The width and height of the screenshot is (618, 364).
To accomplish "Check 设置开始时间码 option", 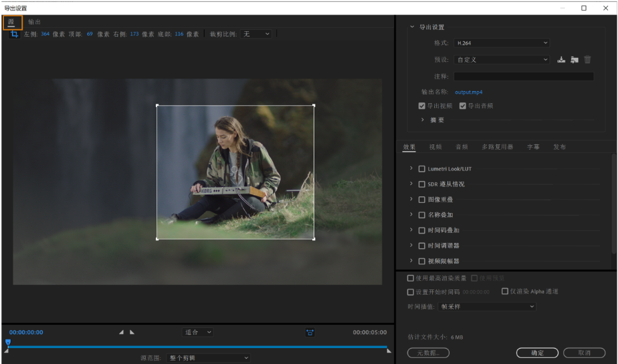I will pyautogui.click(x=410, y=292).
